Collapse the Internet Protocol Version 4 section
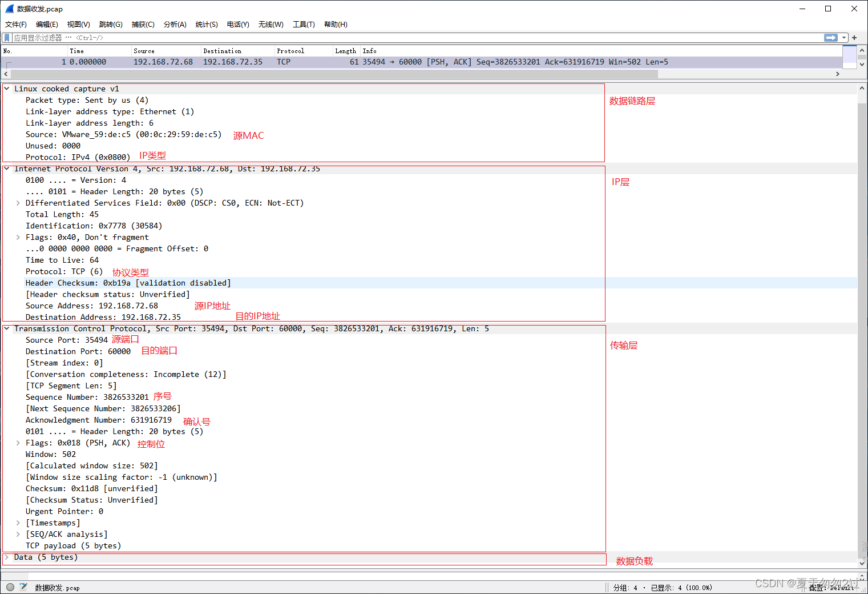Image resolution: width=868 pixels, height=594 pixels. pos(7,168)
